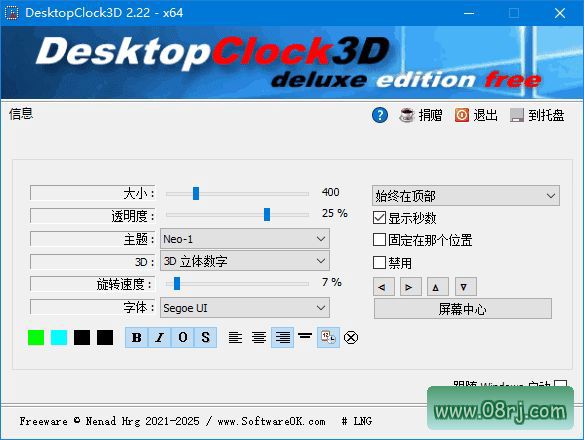This screenshot has height=440, width=584.
Task: Toggle the Shadow (S) style button
Action: coord(205,338)
